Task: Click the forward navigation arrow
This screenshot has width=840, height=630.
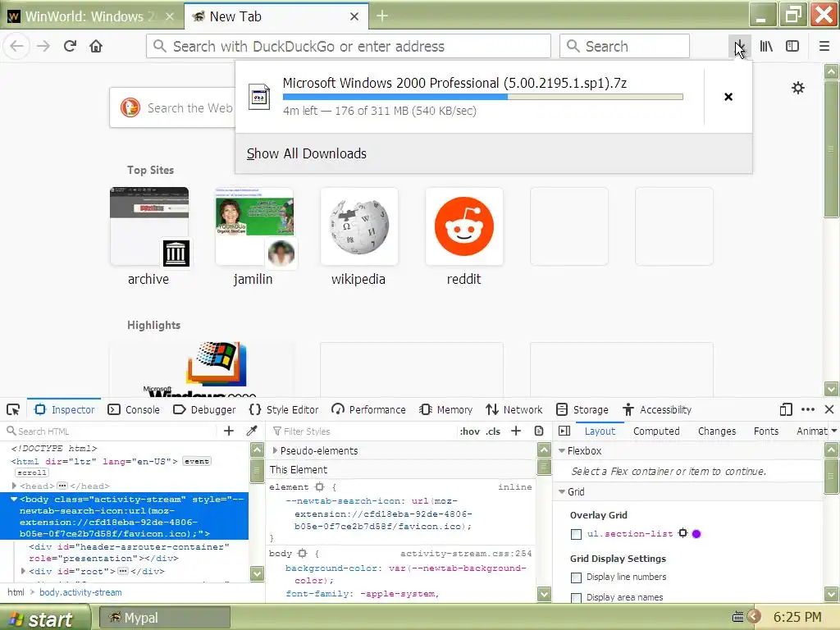Action: coord(43,46)
